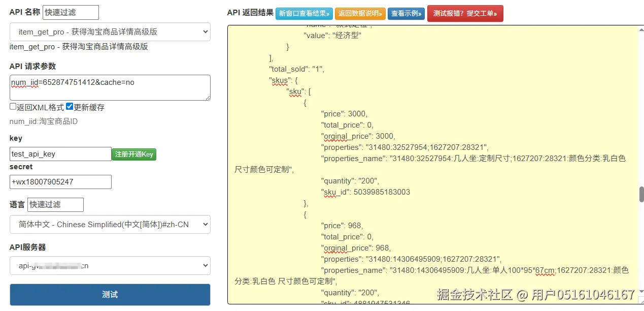Viewport: 644px width, 311px height.
Task: Click the API request parameters textarea
Action: click(x=110, y=88)
